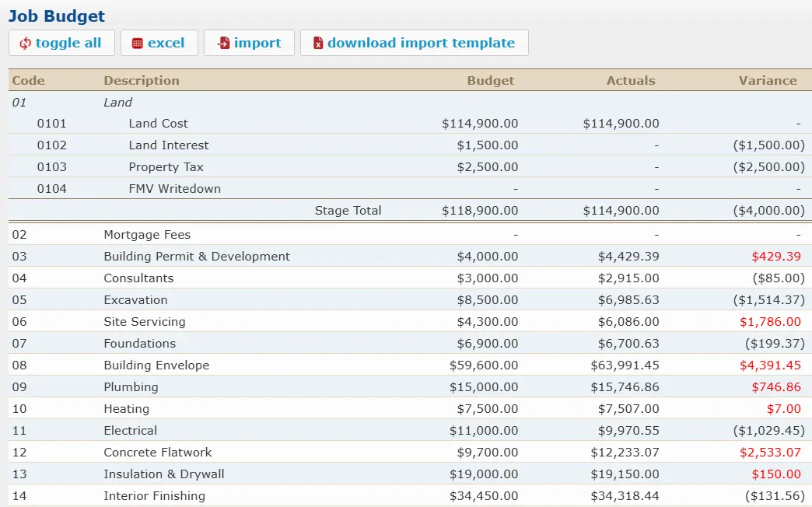Open the Concrete Flatwork row
The image size is (812, 507).
(410, 452)
